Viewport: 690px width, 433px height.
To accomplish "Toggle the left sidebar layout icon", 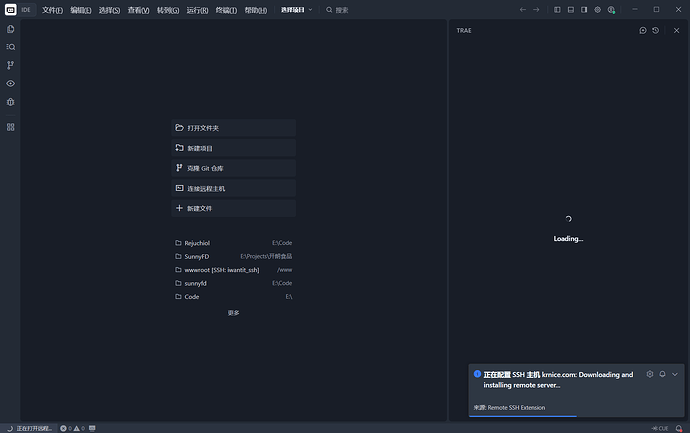I will coord(557,10).
